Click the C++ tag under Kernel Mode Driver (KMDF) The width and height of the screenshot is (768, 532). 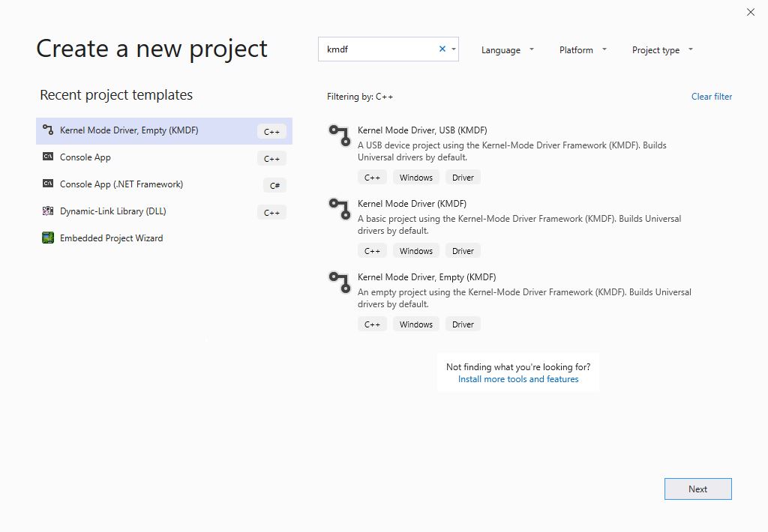point(372,250)
